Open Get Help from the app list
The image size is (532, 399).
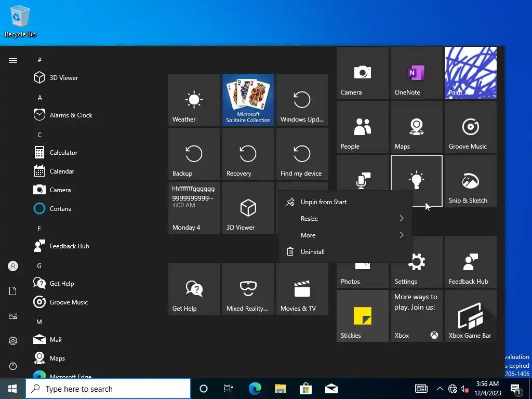coord(95,283)
